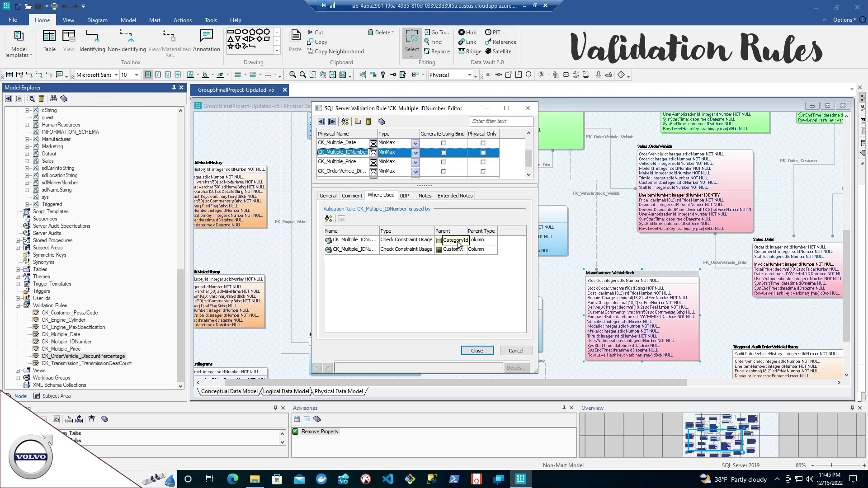Adjust the zoom slider in status bar

point(831,465)
